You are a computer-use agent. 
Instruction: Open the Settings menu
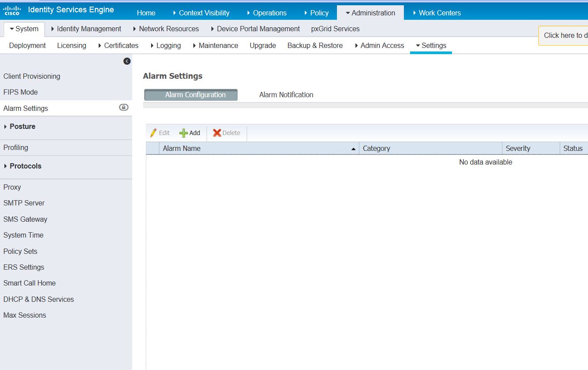(431, 45)
